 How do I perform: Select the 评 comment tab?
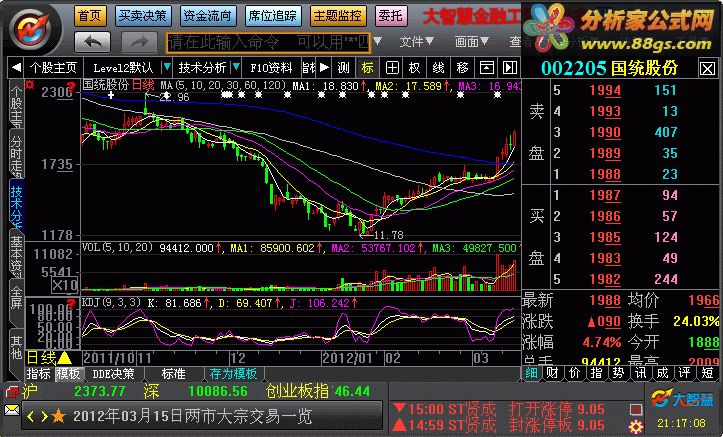point(685,372)
